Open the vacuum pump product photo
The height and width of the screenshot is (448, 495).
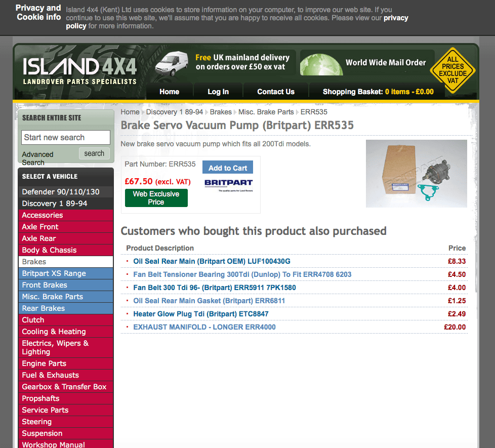pyautogui.click(x=416, y=173)
